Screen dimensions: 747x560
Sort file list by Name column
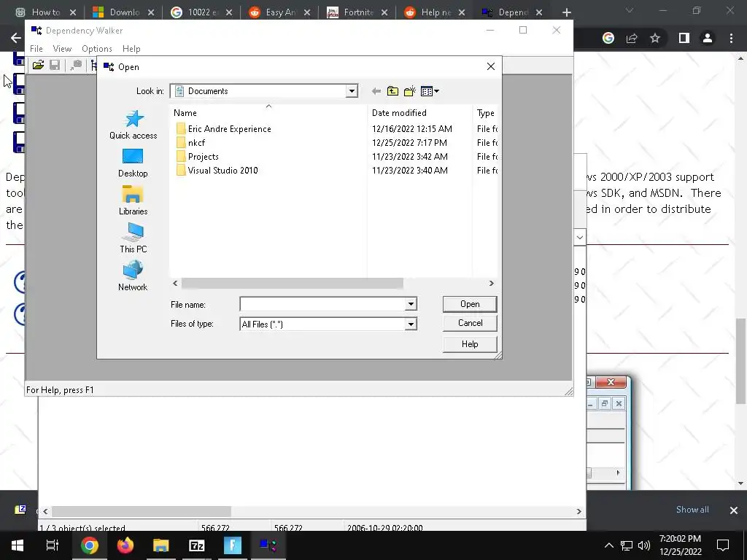click(x=268, y=113)
